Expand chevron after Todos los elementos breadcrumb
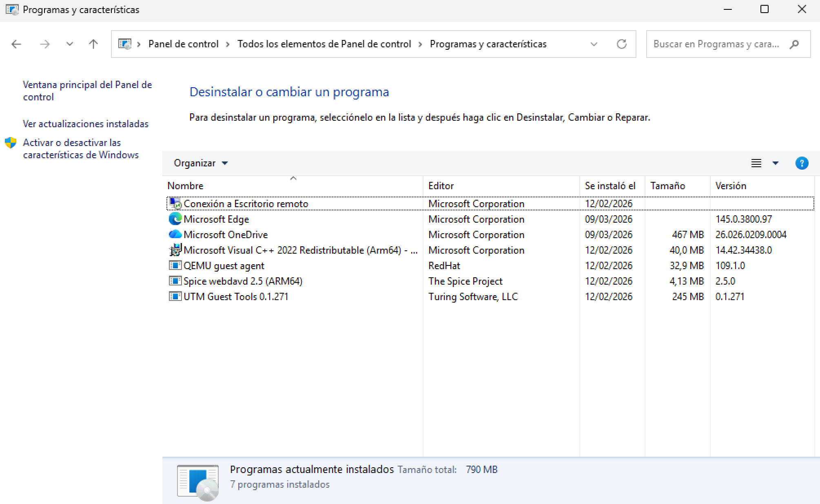This screenshot has width=820, height=504. pyautogui.click(x=420, y=44)
